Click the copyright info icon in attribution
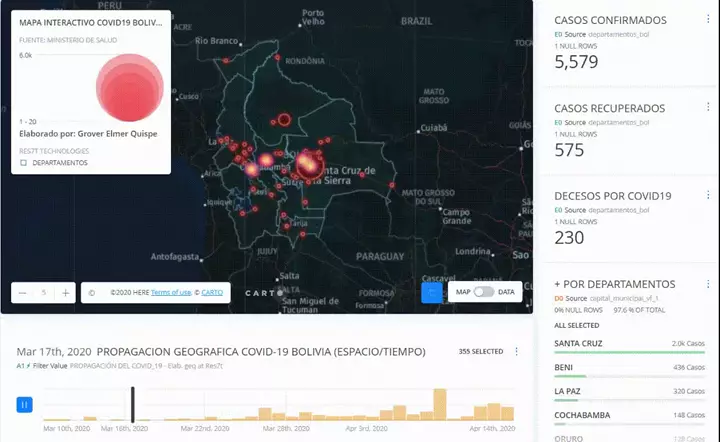 tap(92, 293)
